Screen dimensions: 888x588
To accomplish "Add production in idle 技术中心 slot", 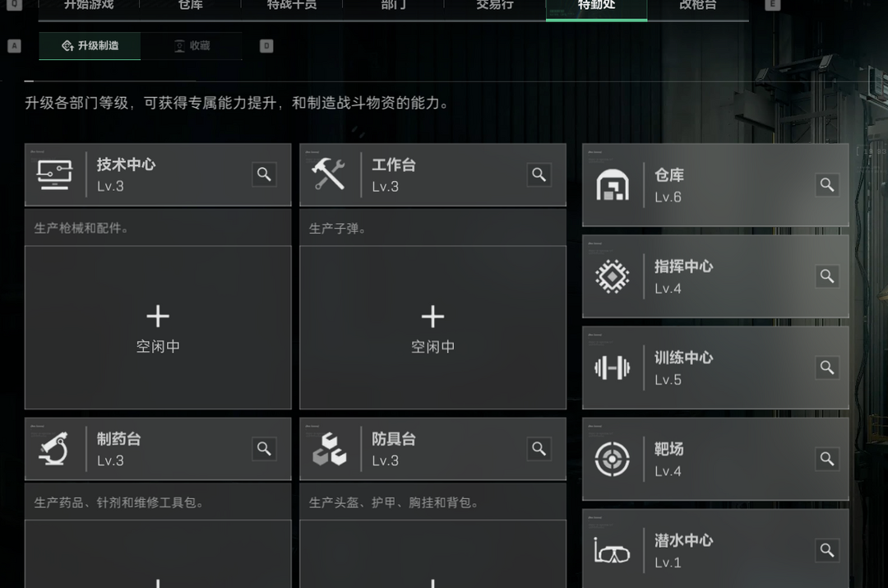I will (x=158, y=326).
